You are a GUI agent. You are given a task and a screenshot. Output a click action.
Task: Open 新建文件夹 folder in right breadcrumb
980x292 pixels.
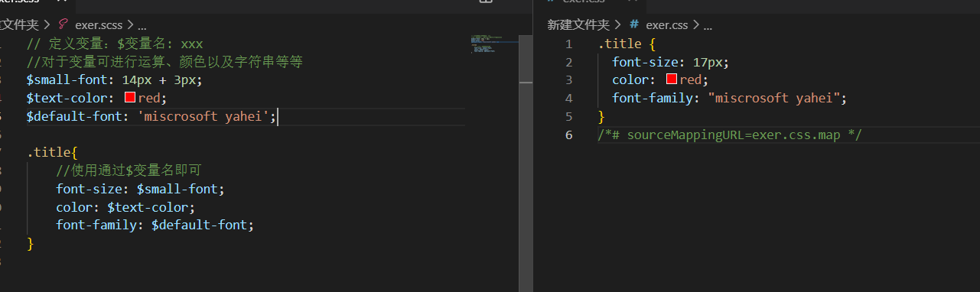point(578,24)
